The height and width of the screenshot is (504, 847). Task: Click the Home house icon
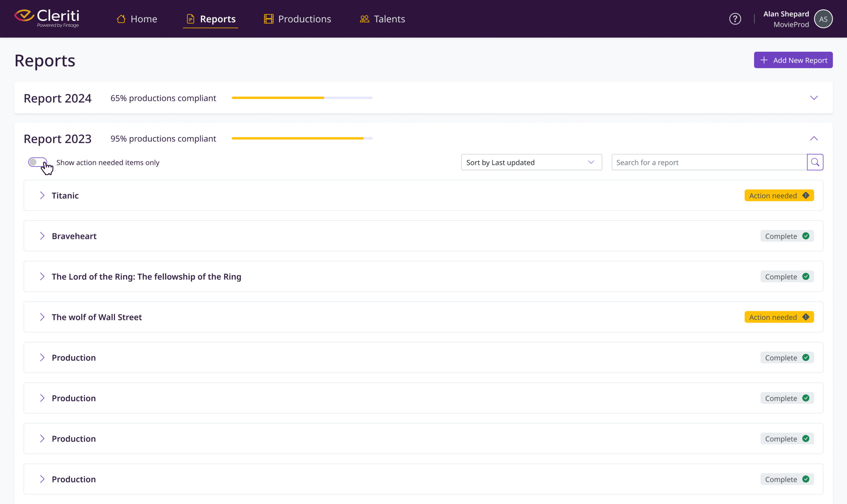tap(121, 19)
